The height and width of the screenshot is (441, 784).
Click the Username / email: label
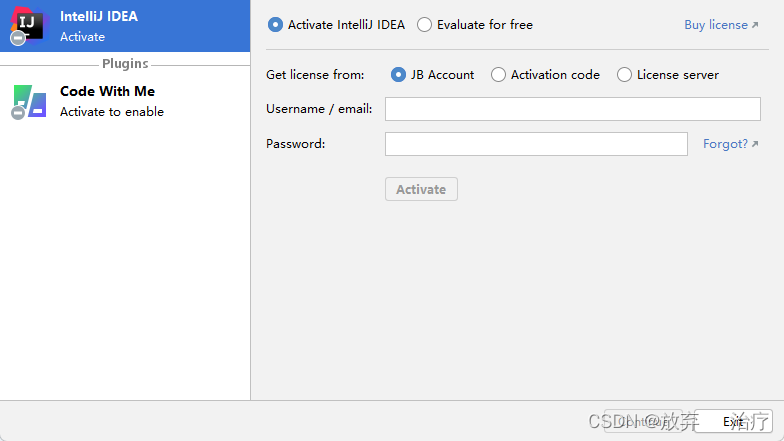point(319,109)
